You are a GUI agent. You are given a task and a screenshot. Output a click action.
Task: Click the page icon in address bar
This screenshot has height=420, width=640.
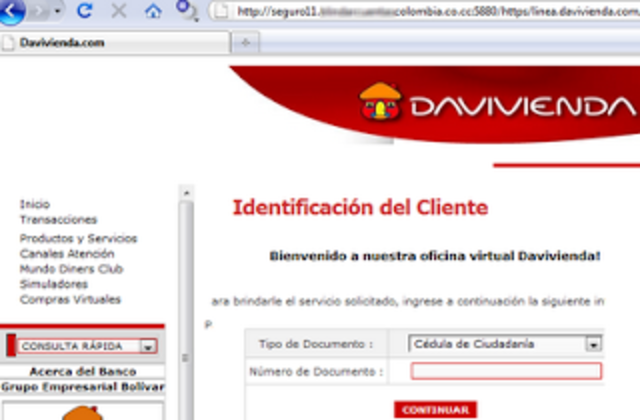coord(221,11)
